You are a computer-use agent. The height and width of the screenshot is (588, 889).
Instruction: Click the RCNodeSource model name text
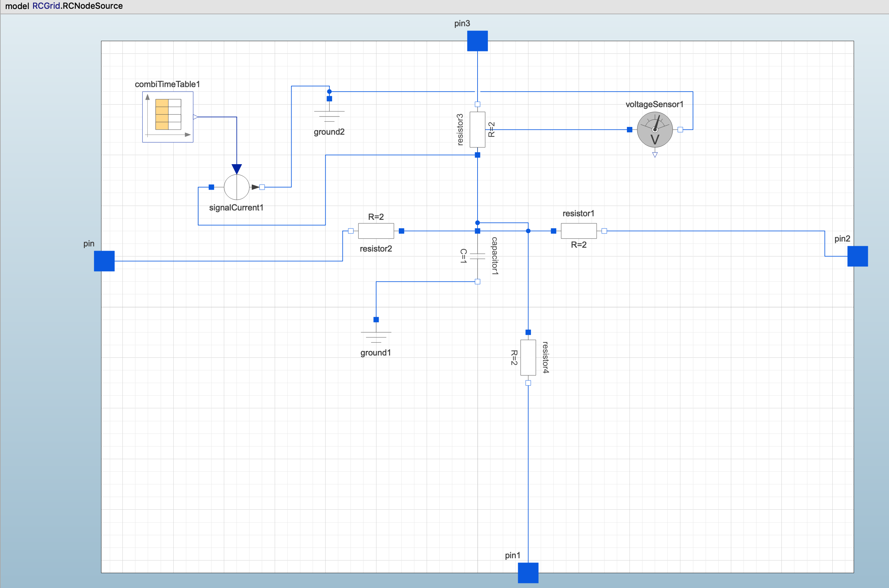93,6
